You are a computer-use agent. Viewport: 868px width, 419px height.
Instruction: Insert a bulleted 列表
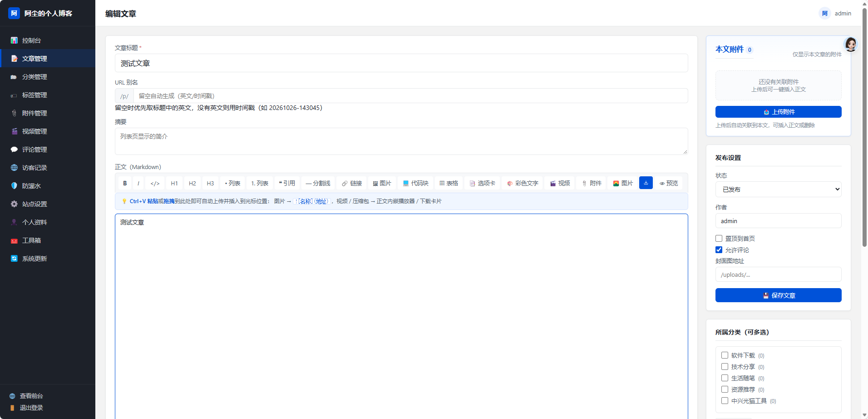pos(232,183)
